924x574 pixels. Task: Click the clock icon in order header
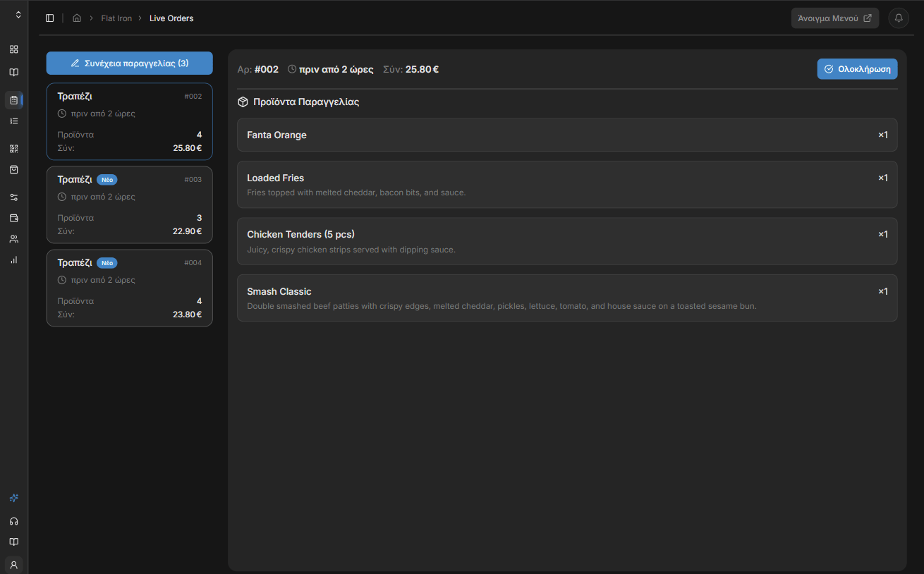292,69
